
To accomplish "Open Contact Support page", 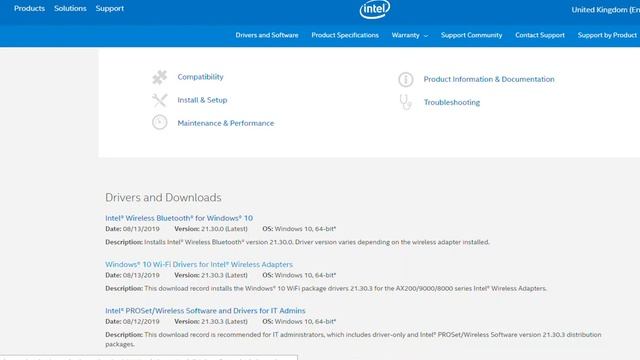I will (540, 35).
